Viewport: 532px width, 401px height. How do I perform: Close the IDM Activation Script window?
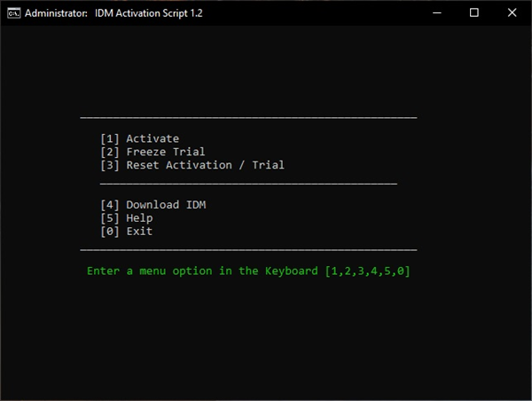512,13
